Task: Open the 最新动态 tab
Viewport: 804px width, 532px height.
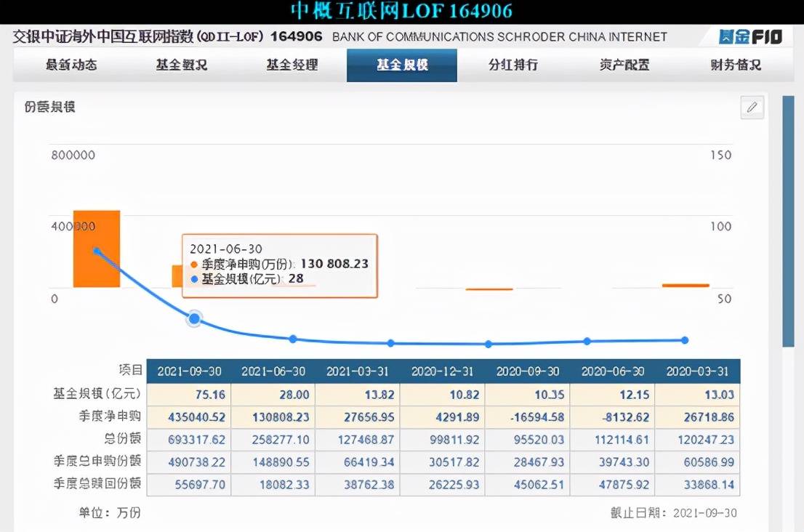Action: [x=71, y=65]
